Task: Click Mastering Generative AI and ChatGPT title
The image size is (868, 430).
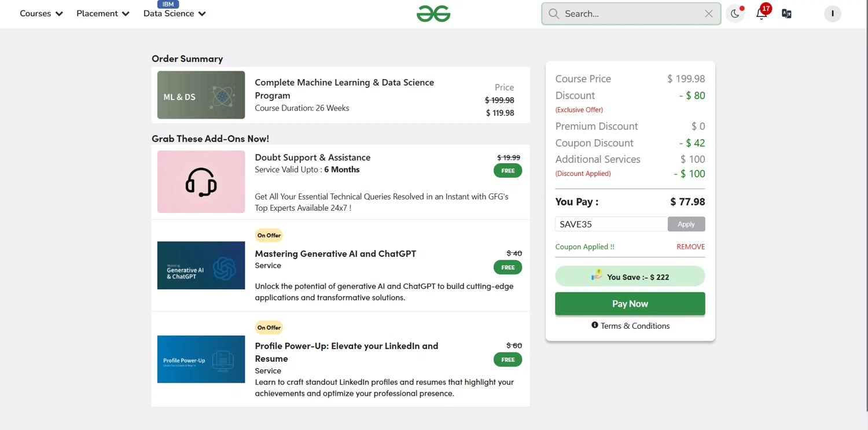Action: [336, 253]
